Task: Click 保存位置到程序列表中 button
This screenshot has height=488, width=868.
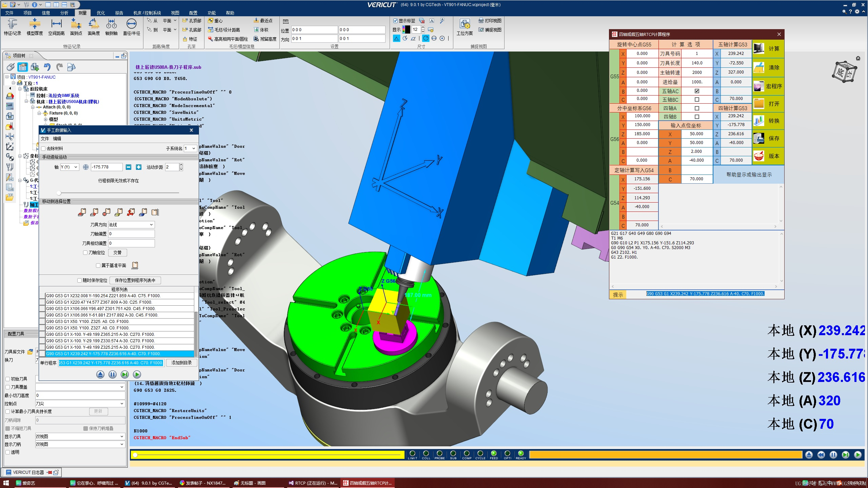Action: tap(135, 280)
